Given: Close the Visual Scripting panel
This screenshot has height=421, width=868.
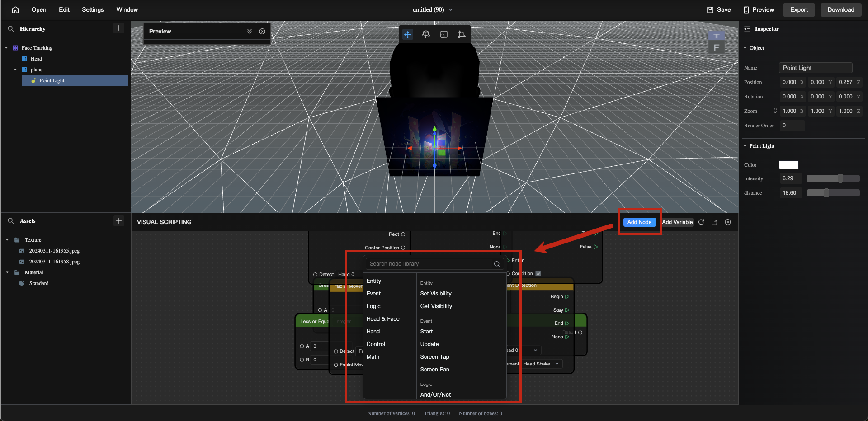Looking at the screenshot, I should (x=728, y=222).
